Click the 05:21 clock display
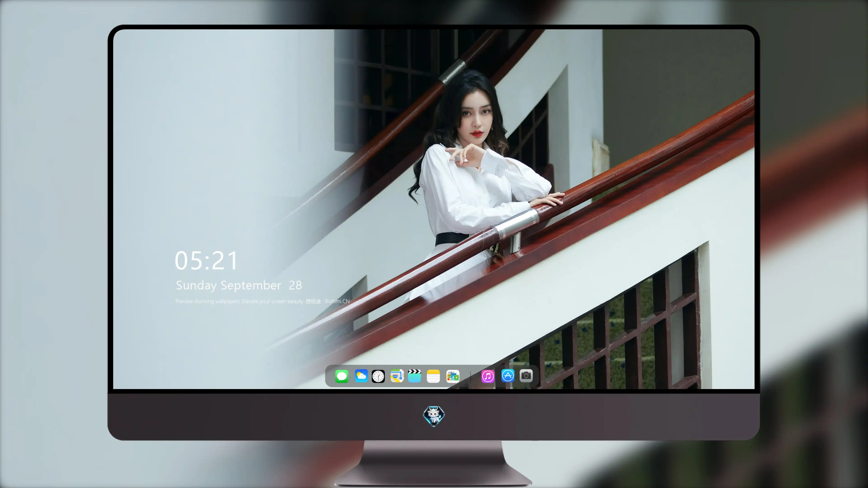The height and width of the screenshot is (488, 868). (x=206, y=261)
